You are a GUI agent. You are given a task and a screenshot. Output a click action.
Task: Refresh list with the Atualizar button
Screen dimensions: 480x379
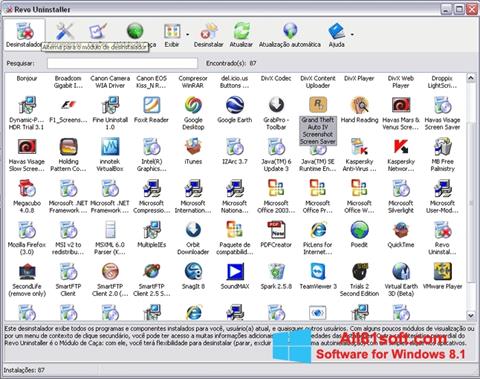tap(241, 35)
